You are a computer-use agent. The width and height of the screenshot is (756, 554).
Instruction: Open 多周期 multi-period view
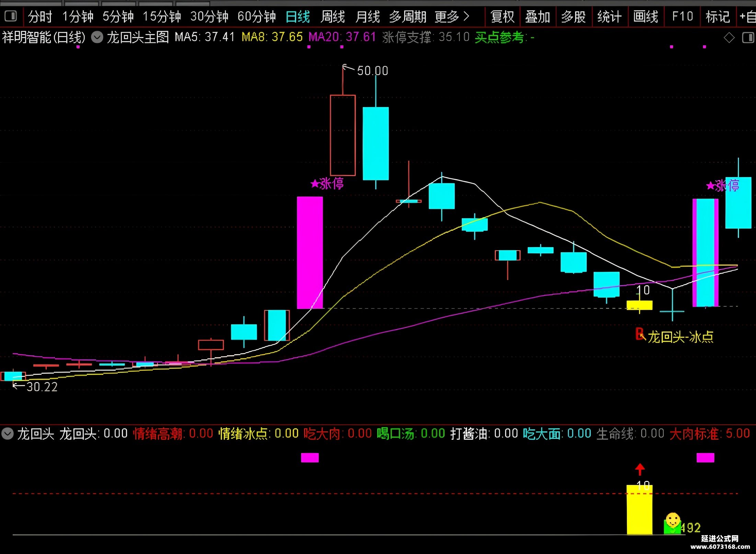coord(408,16)
